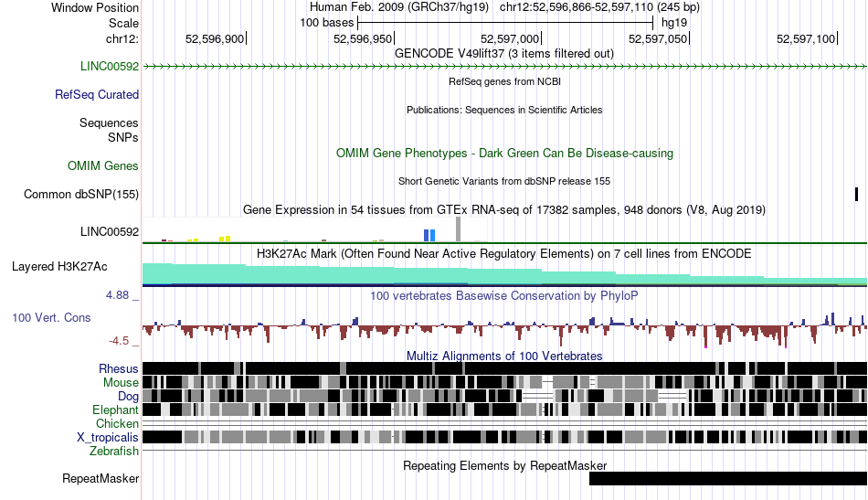868x500 pixels.
Task: Click the 52,597,000 ruler position
Action: click(510, 39)
